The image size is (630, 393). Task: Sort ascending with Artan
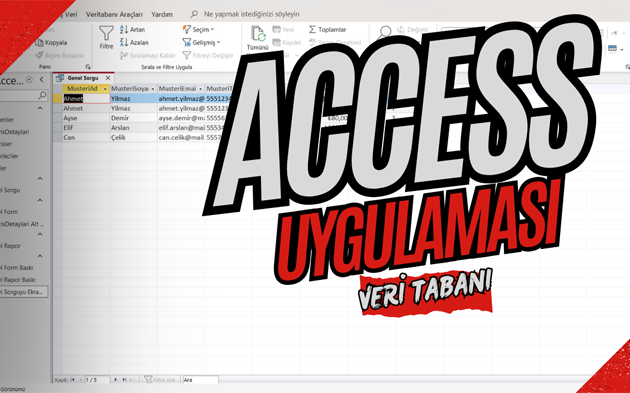pos(132,29)
